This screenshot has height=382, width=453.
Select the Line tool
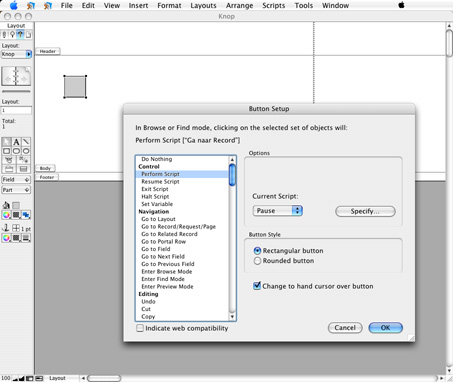26,142
